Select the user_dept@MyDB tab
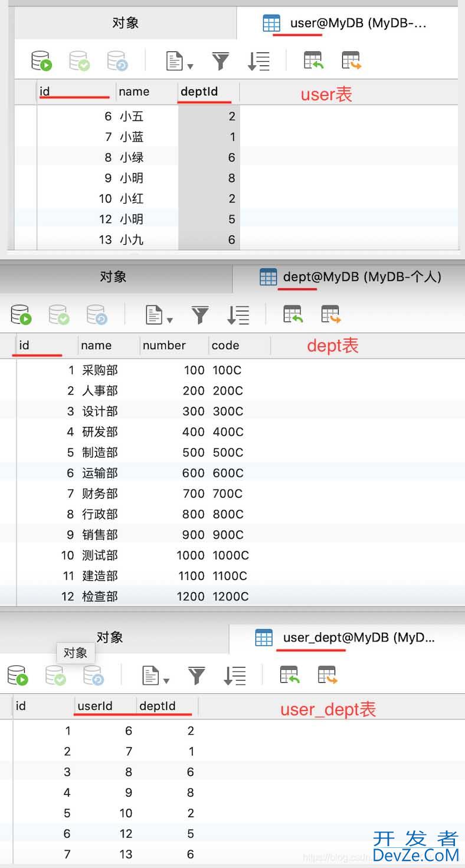 347,637
